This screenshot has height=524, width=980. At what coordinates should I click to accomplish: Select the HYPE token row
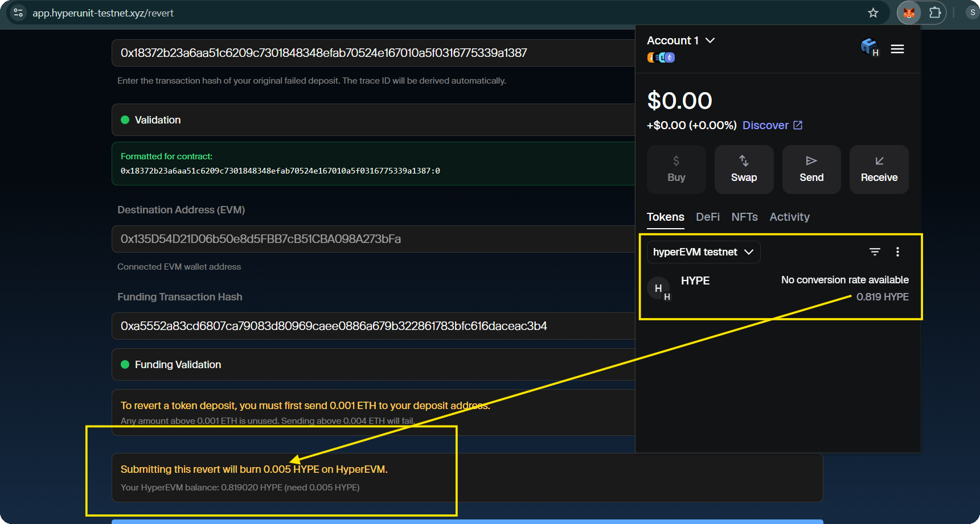pos(778,288)
